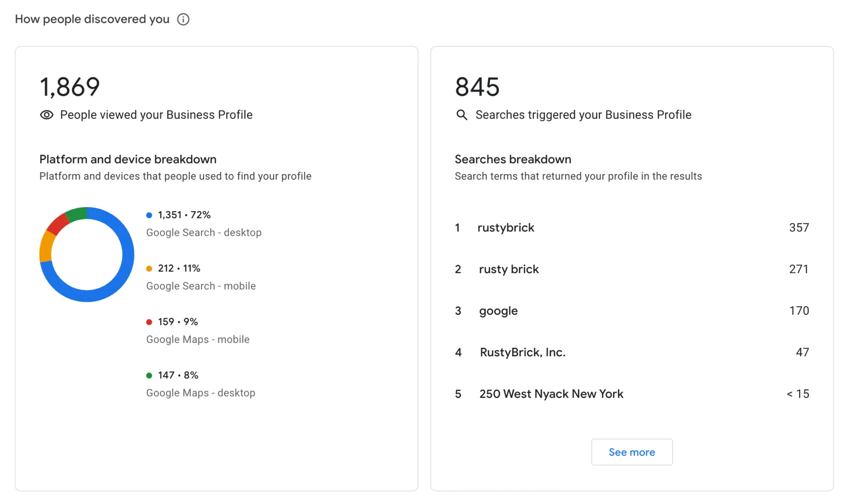Select the green legend dot for Google Maps desktop
Image resolution: width=857 pixels, height=504 pixels.
(x=149, y=375)
